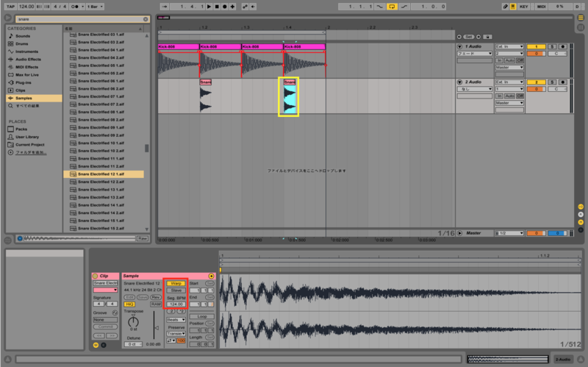Click the lock envelopes button
Viewport: 588px width, 367px height.
pos(487,37)
